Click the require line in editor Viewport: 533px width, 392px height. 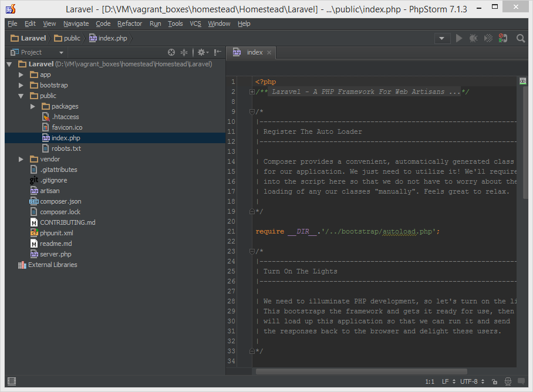pos(348,232)
